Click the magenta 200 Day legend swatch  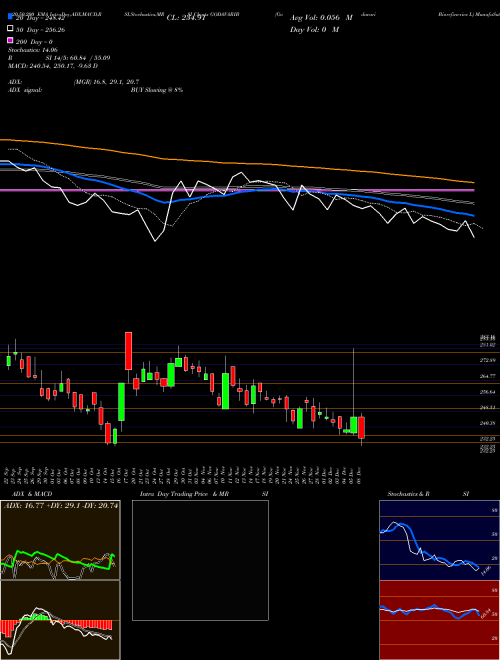10,40
